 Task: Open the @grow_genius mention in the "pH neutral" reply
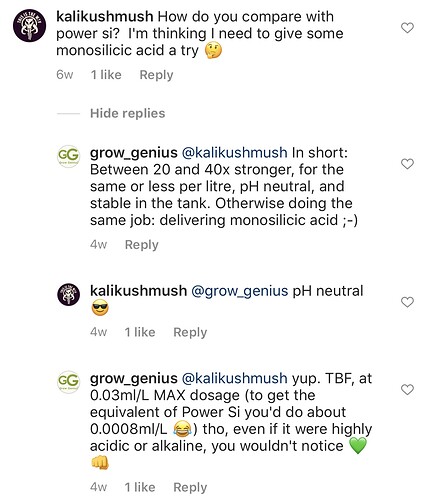click(240, 291)
